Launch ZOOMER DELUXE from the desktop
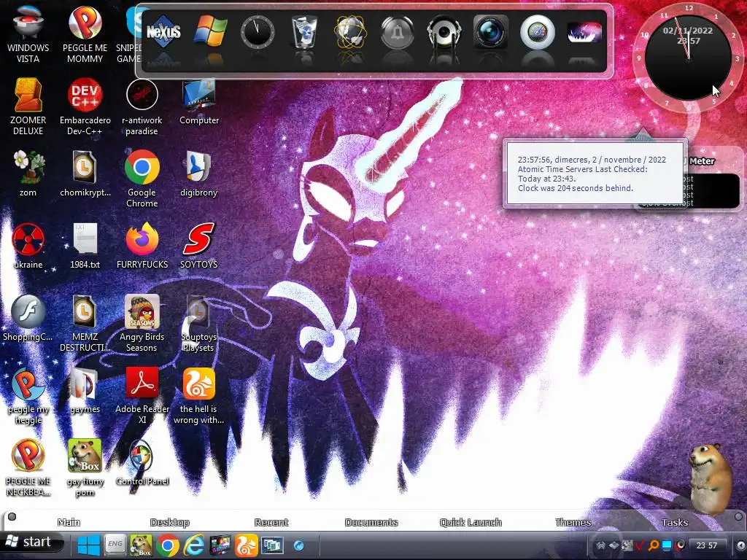This screenshot has width=747, height=560. (x=28, y=106)
